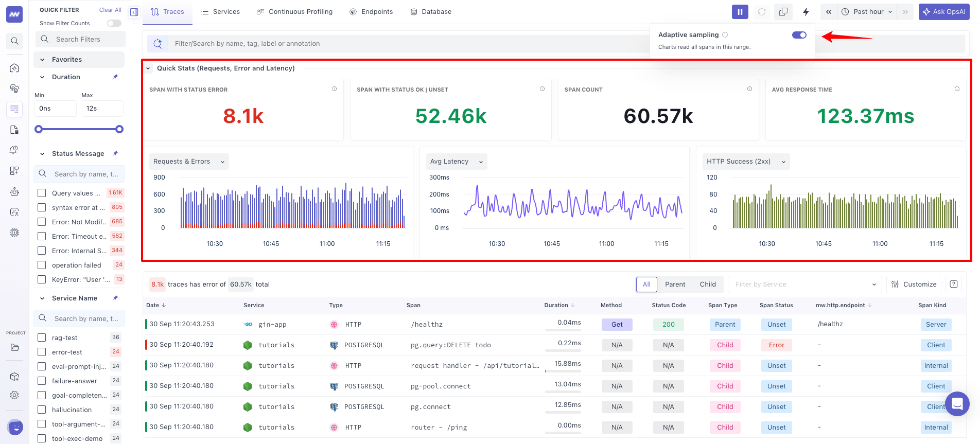Click the refresh icon in the top toolbar
The image size is (980, 444).
(762, 12)
